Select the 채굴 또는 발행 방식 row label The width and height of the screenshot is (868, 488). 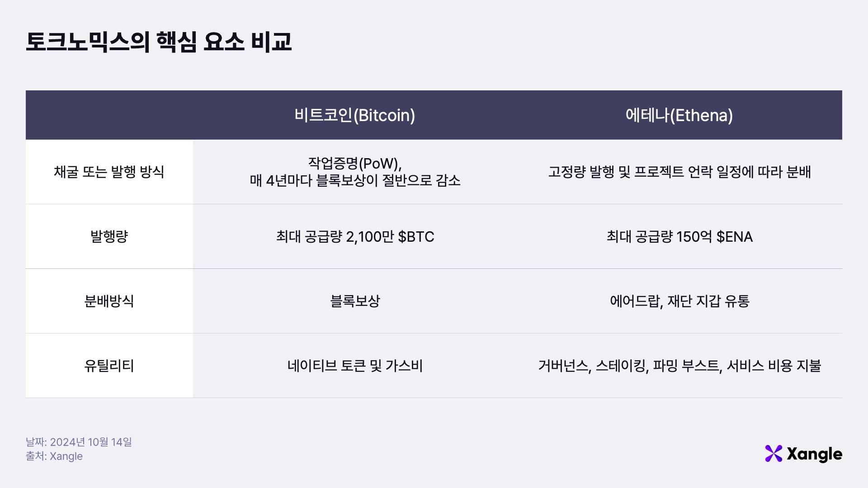point(109,172)
